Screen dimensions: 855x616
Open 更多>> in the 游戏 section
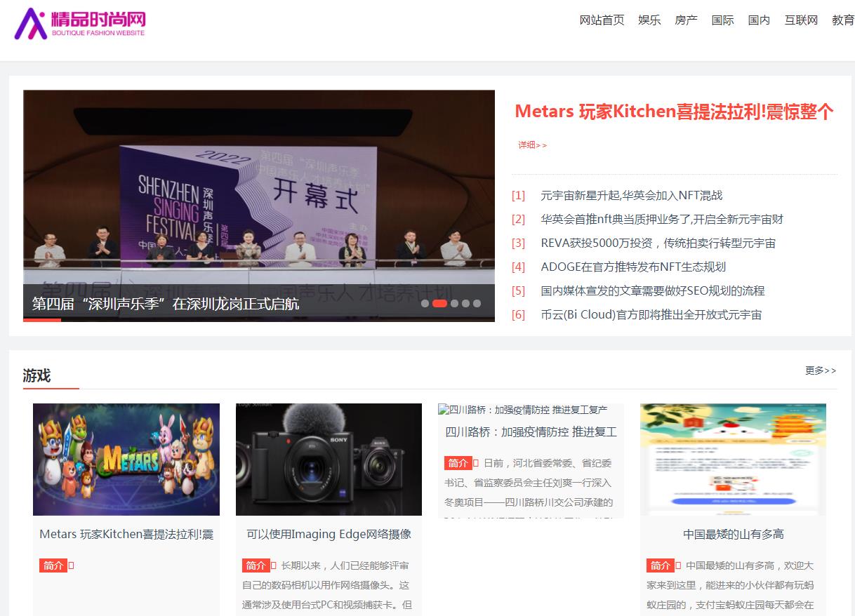821,370
